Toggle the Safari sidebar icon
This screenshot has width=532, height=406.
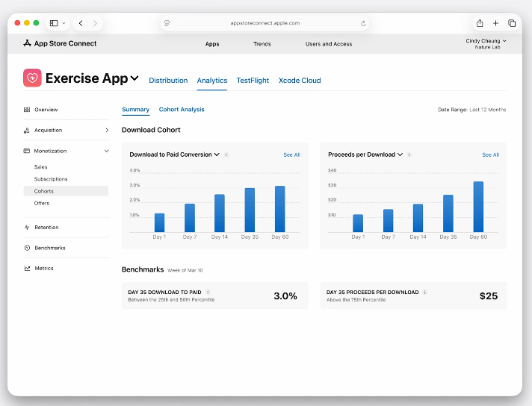click(x=54, y=23)
